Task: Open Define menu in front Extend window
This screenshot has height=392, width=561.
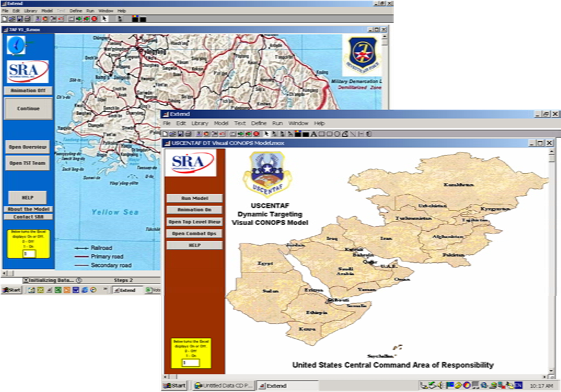Action: pos(258,123)
